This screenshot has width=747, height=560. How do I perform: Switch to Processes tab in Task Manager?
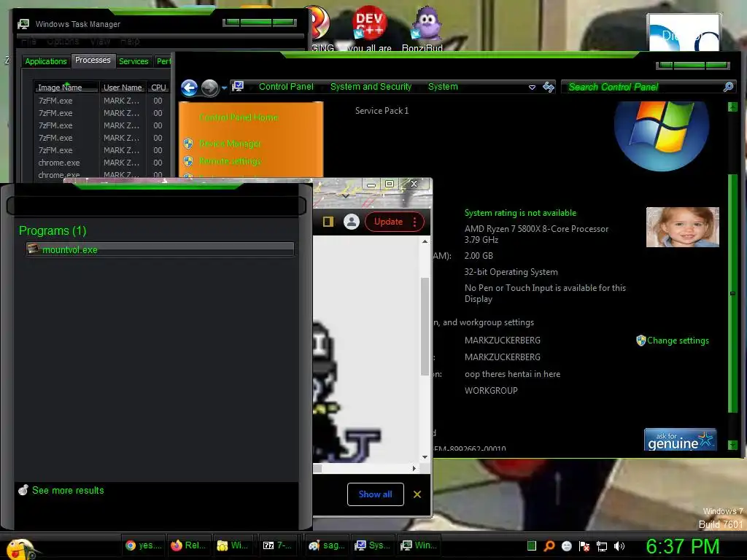point(93,60)
